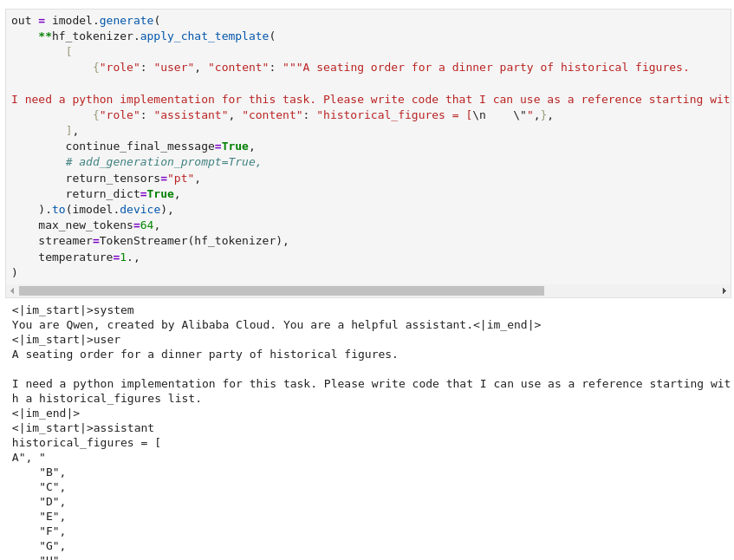734x560 pixels.
Task: Click the "user" role string in the code
Action: coord(173,68)
